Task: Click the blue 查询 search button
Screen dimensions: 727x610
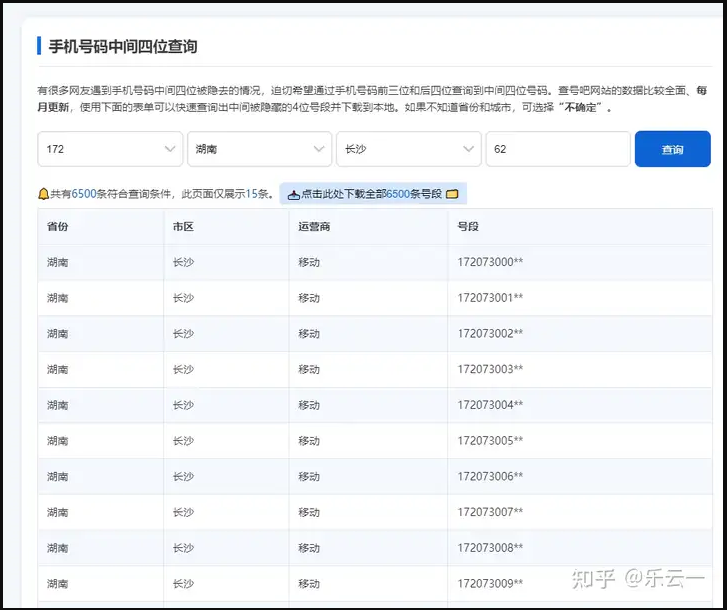Action: click(672, 149)
